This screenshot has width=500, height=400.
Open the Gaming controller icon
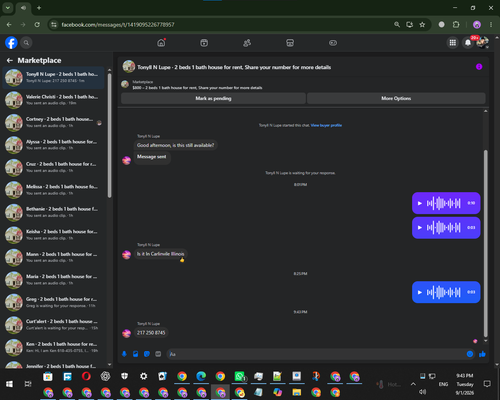(333, 43)
